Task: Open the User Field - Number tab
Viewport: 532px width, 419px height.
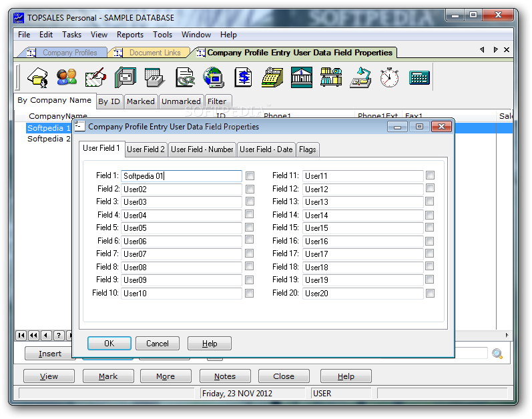Action: 202,149
